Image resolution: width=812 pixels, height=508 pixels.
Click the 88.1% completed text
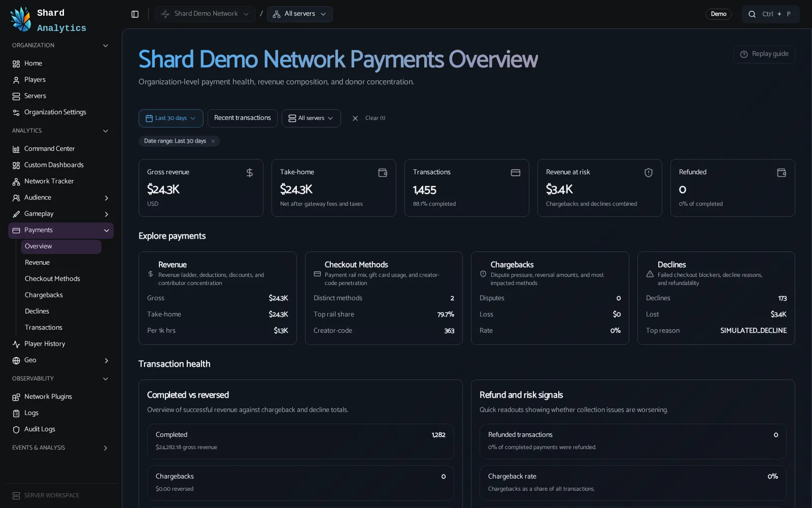pos(434,204)
